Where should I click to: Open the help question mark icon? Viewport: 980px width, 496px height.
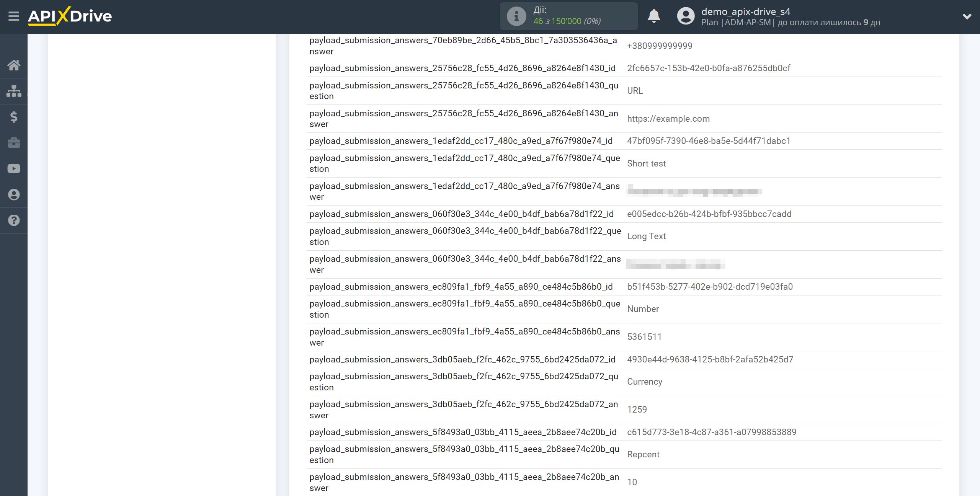tap(14, 220)
